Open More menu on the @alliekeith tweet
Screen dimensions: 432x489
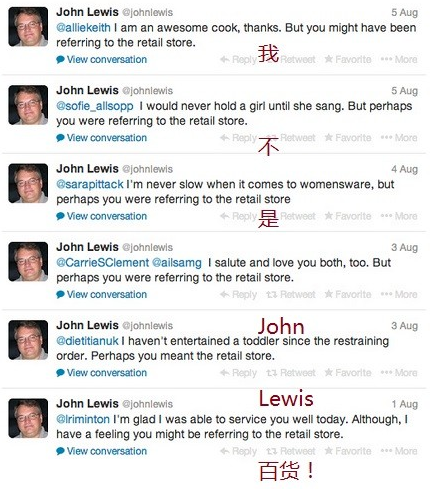pyautogui.click(x=399, y=59)
